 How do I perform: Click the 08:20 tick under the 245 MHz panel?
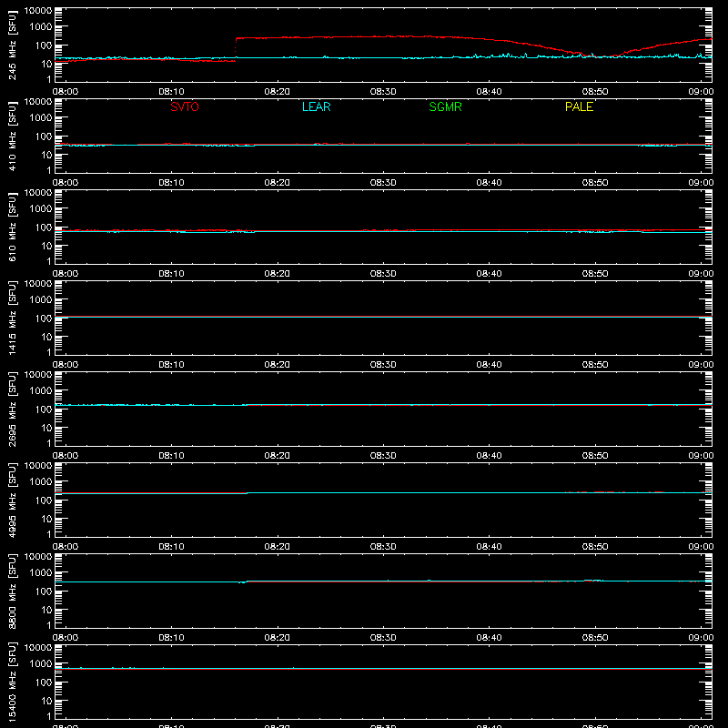(278, 92)
